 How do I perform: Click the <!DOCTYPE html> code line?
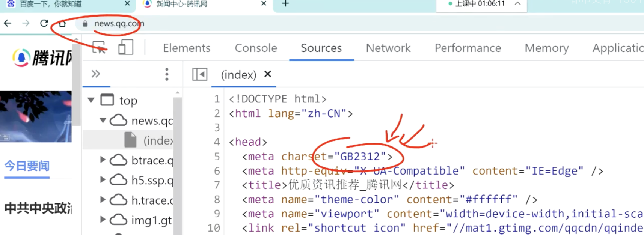pyautogui.click(x=278, y=99)
